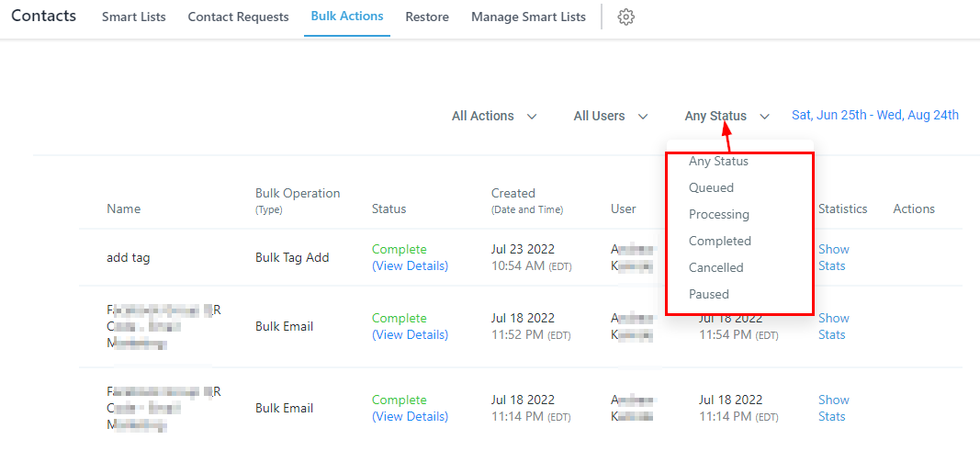
Task: Click the Any Status dropdown chevron
Action: (x=765, y=117)
